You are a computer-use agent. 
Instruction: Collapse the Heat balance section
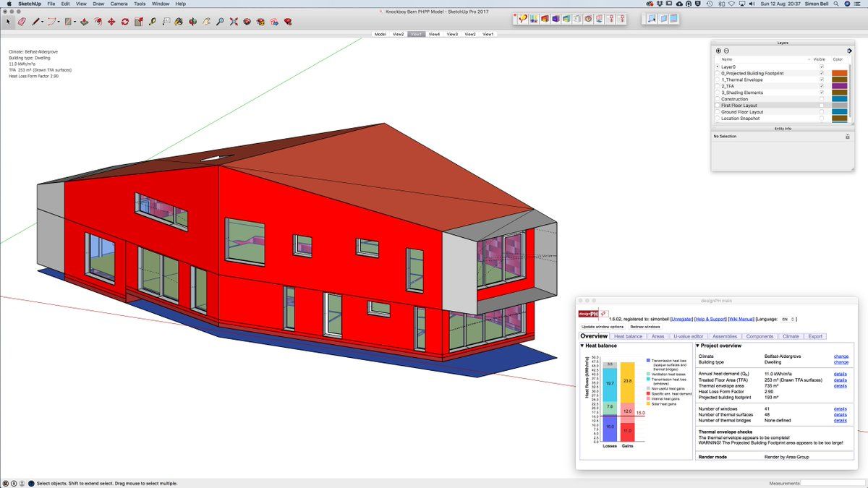click(x=583, y=346)
